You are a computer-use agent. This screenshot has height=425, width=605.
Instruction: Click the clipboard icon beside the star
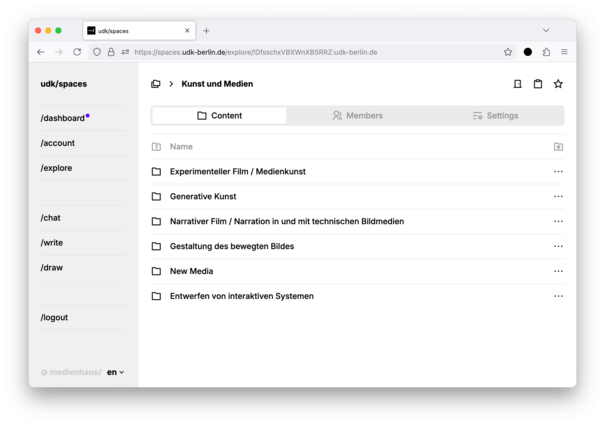537,84
